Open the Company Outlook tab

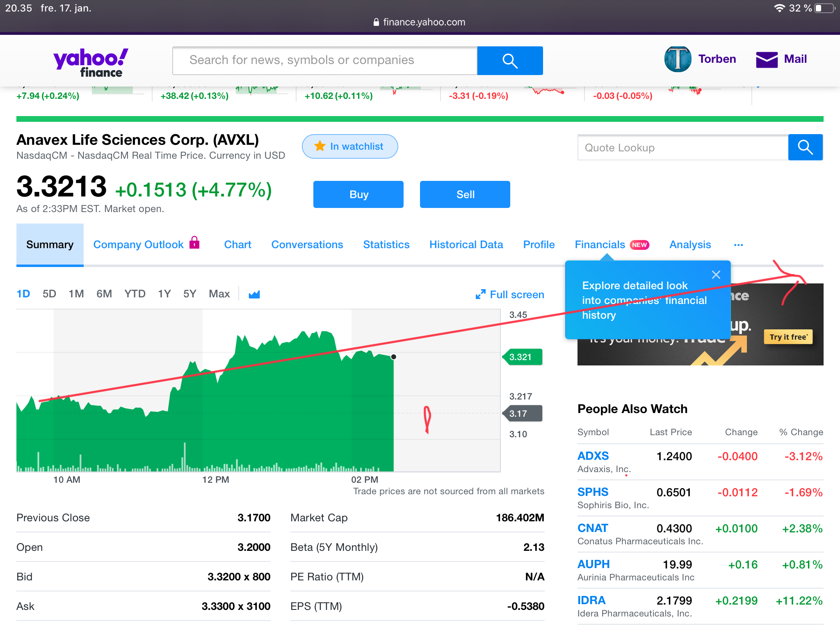pyautogui.click(x=138, y=245)
